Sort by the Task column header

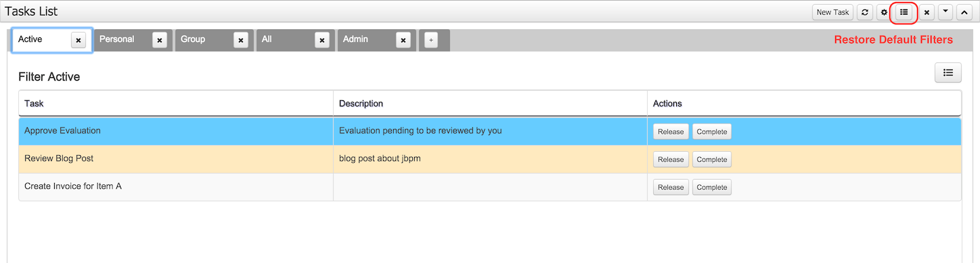coord(34,104)
